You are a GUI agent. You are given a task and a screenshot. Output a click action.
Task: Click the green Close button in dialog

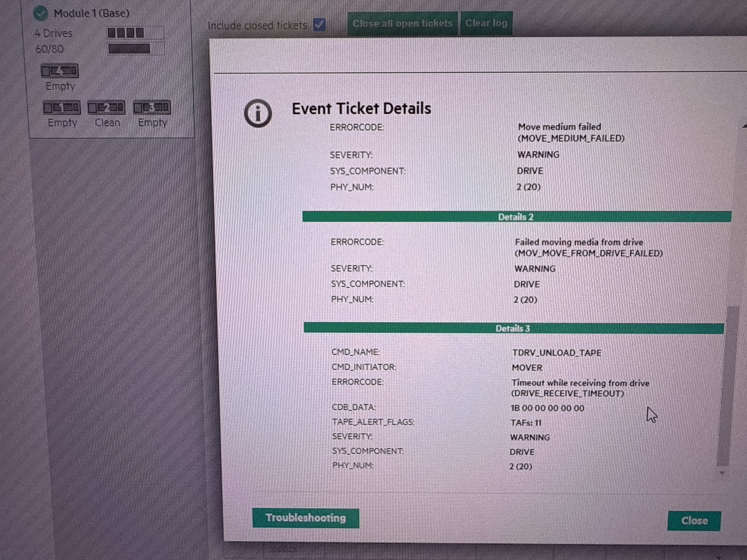pos(694,521)
